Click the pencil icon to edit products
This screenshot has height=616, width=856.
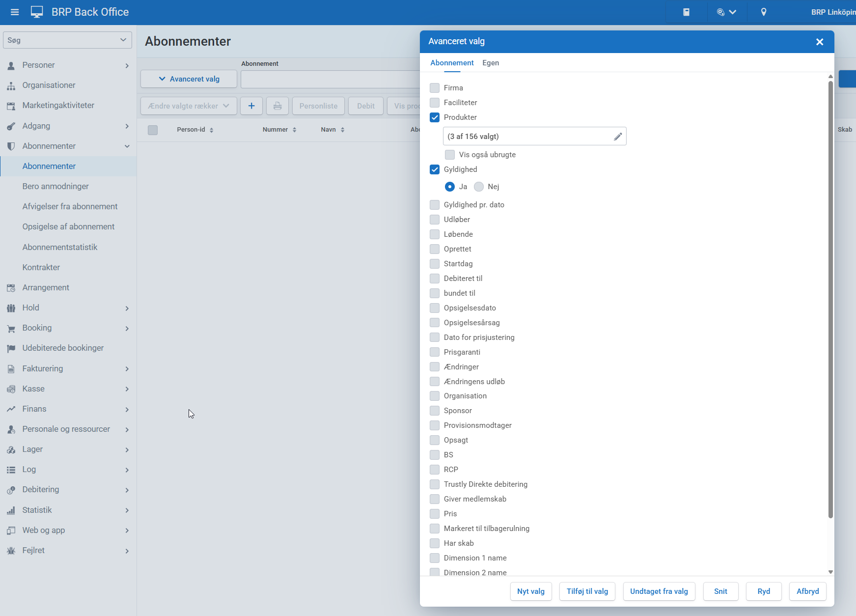pyautogui.click(x=617, y=137)
